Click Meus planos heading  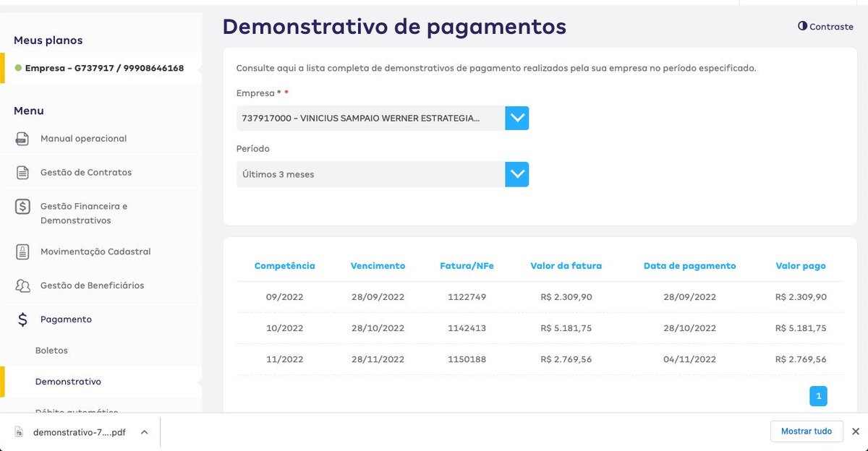tap(48, 40)
